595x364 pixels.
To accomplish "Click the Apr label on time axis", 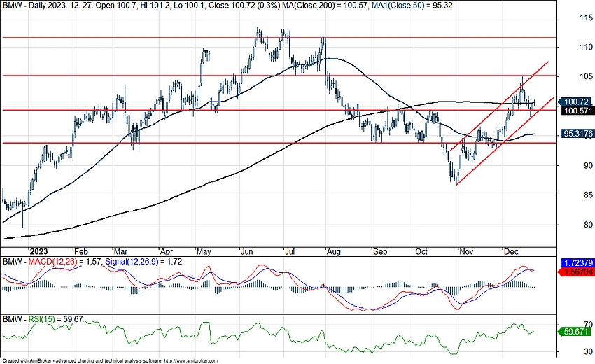I will pos(166,251).
